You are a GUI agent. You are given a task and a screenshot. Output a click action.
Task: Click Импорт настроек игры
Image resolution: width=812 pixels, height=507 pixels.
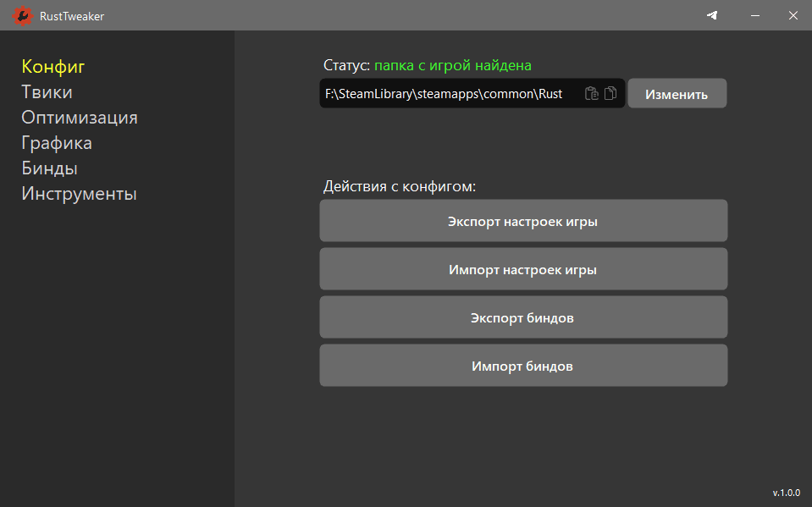[x=522, y=270]
